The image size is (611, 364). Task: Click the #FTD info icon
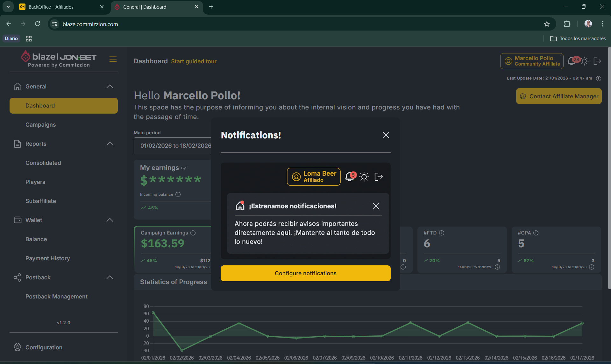(x=442, y=233)
